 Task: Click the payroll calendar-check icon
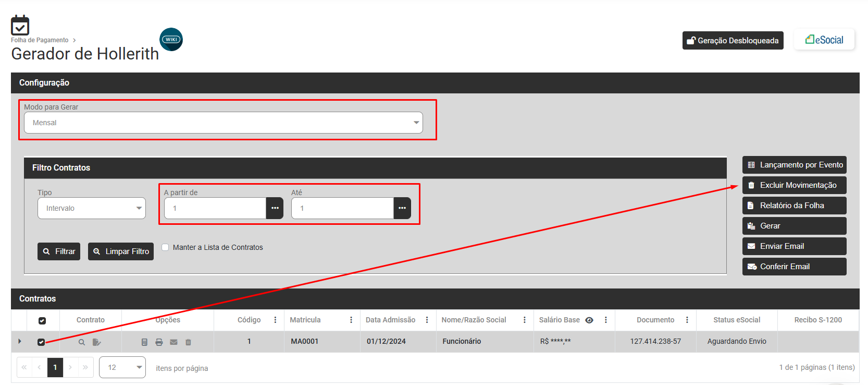click(x=20, y=25)
